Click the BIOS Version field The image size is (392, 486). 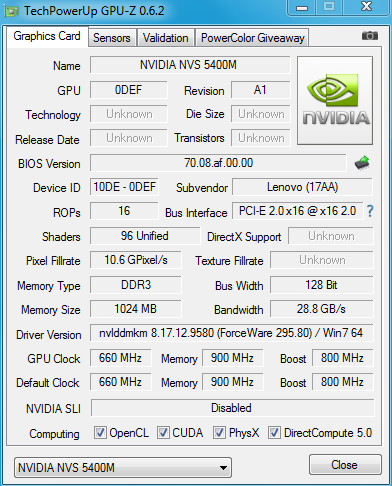point(218,163)
